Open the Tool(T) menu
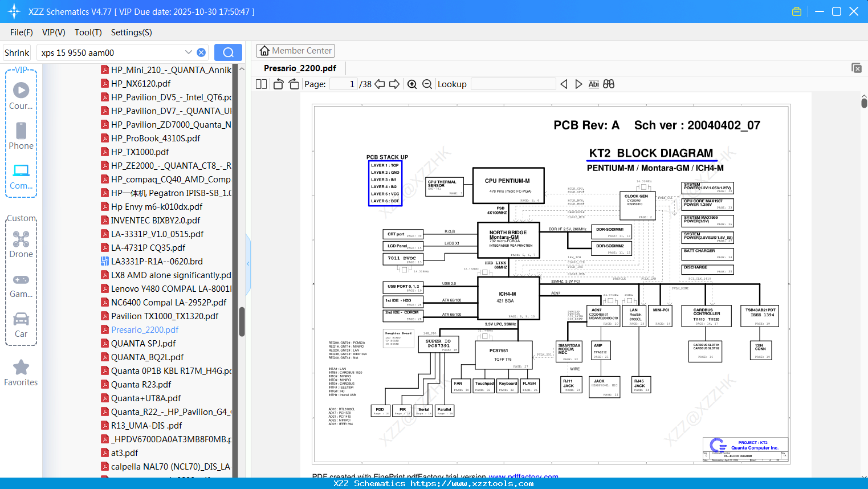868x489 pixels. [88, 32]
